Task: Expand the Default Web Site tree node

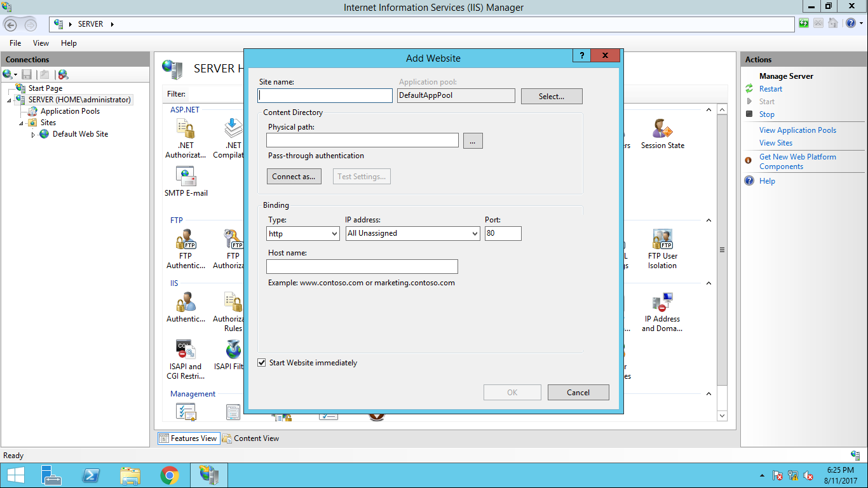Action: click(34, 135)
